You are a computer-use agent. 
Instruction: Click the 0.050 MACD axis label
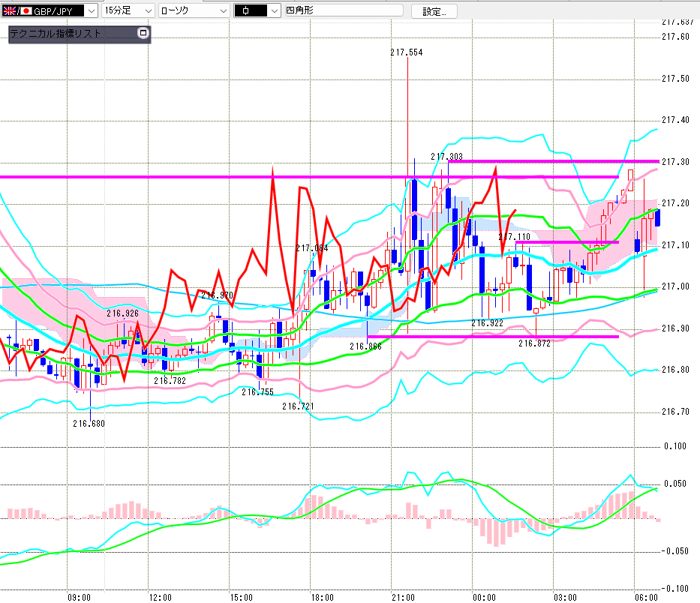[675, 484]
